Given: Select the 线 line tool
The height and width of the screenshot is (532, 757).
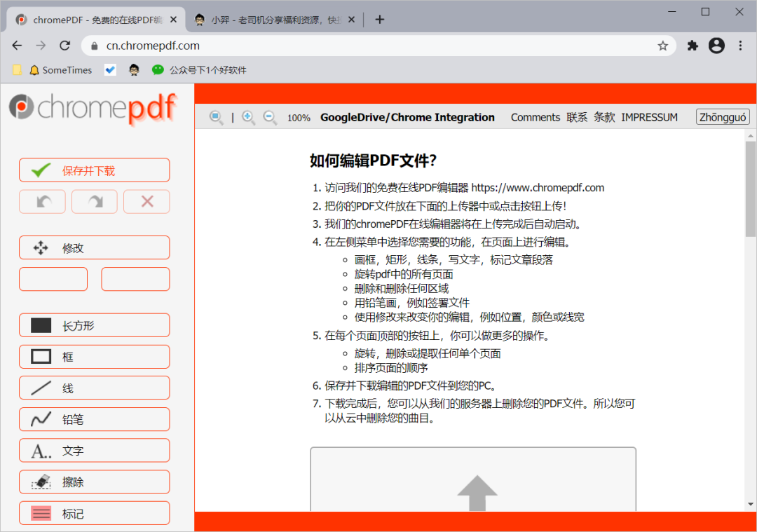Looking at the screenshot, I should (95, 388).
